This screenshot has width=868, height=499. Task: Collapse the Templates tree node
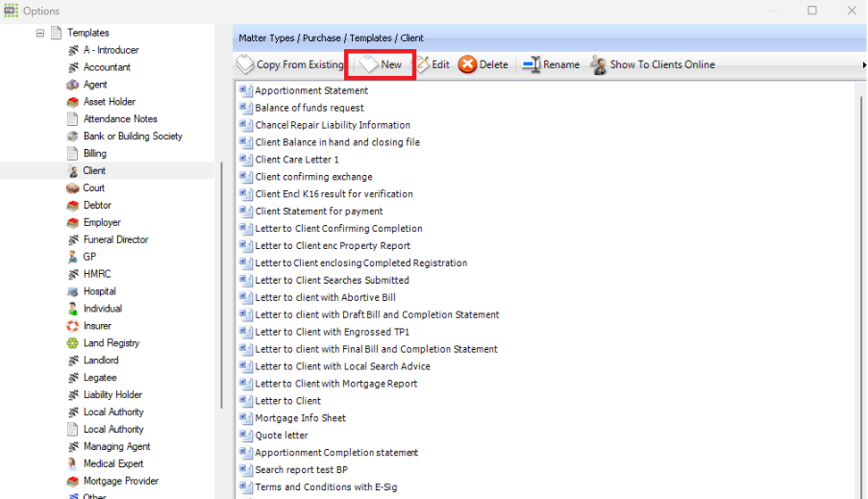(40, 33)
